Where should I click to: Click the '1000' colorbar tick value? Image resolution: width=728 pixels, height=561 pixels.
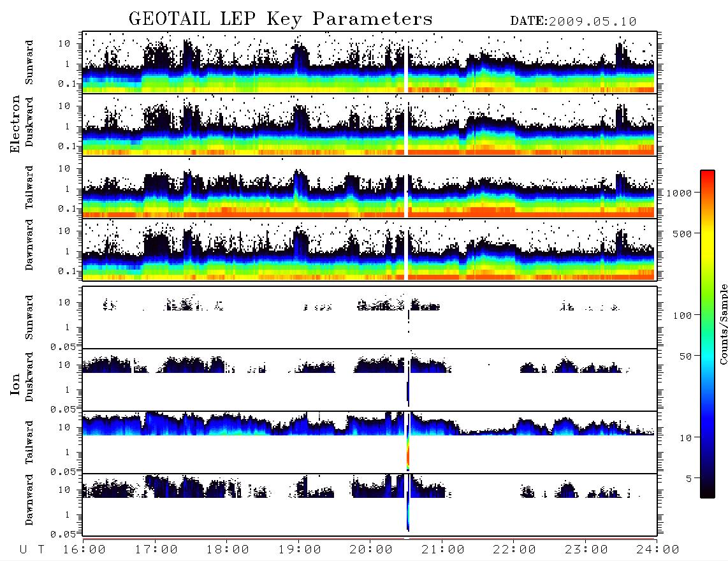pos(680,193)
